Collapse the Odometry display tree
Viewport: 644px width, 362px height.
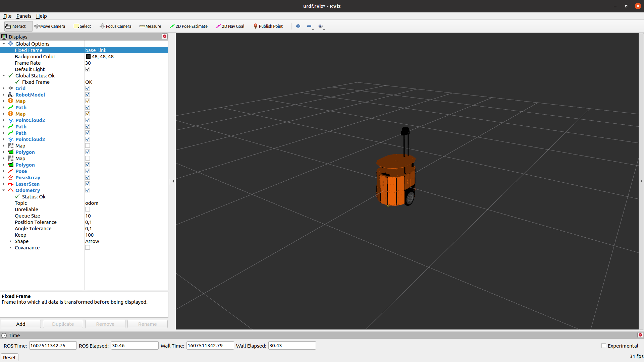pos(4,190)
